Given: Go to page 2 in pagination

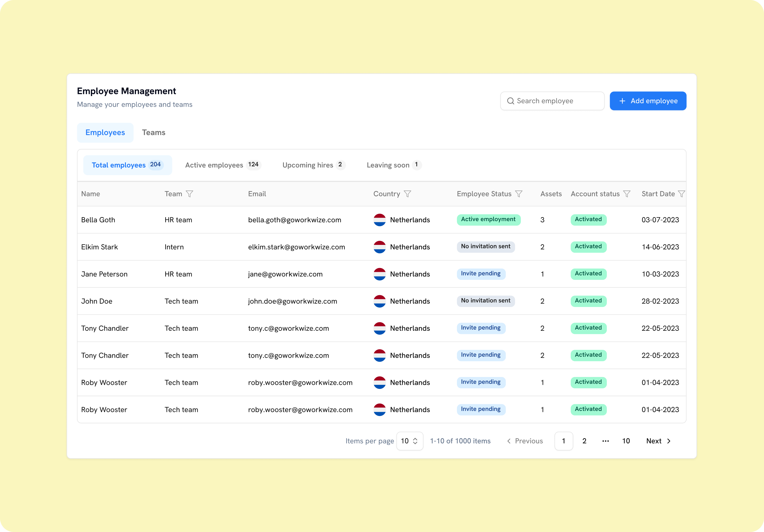Looking at the screenshot, I should (584, 441).
